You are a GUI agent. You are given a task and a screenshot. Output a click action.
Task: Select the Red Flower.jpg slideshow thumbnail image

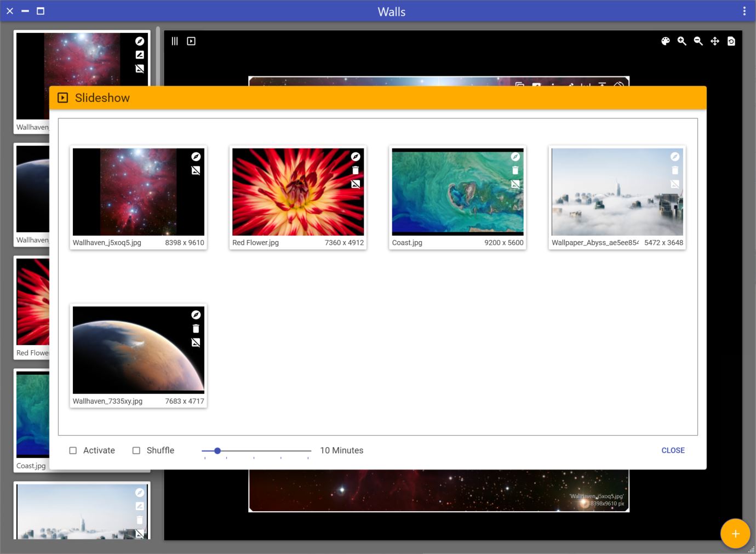[x=298, y=192]
